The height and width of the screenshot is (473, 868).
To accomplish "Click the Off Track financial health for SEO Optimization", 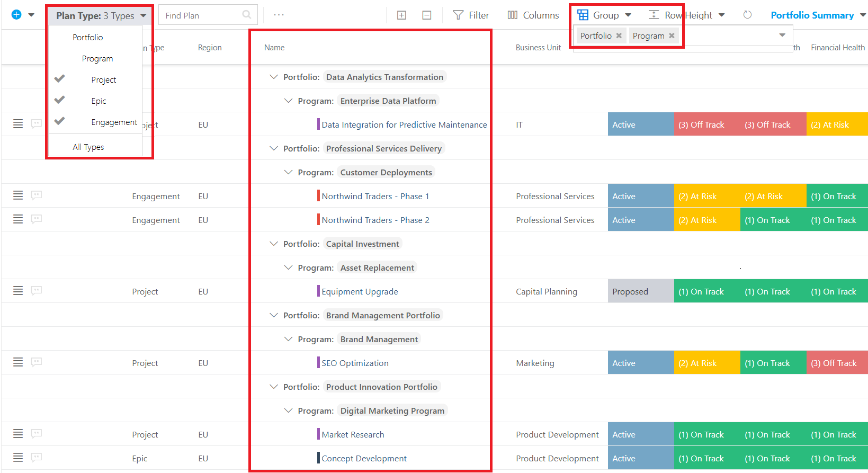I will pos(837,363).
